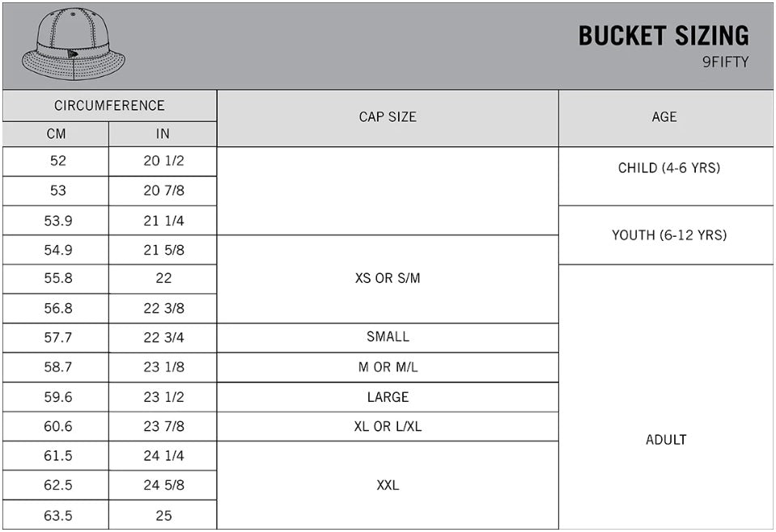Select the XXL cap size cell
Viewport: 776px width, 532px height.
tap(388, 485)
